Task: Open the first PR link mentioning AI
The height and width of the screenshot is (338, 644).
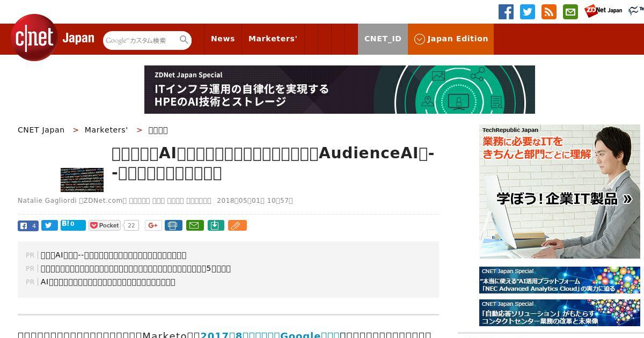Action: [x=114, y=255]
